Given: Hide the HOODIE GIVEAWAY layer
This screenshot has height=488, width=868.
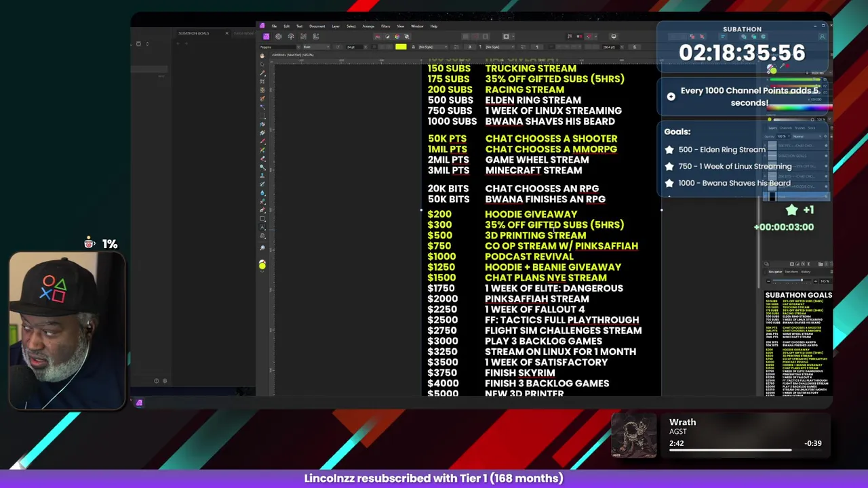Looking at the screenshot, I should (x=826, y=186).
